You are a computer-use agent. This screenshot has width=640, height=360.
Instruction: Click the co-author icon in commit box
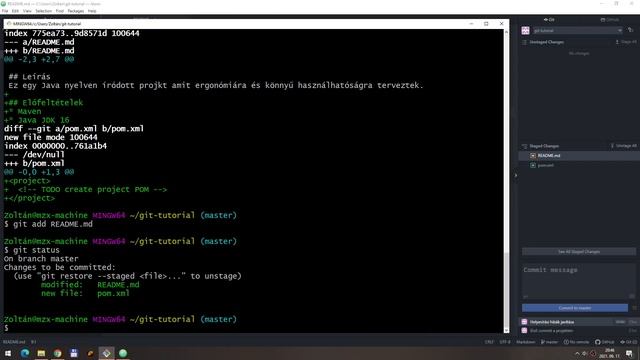[525, 297]
